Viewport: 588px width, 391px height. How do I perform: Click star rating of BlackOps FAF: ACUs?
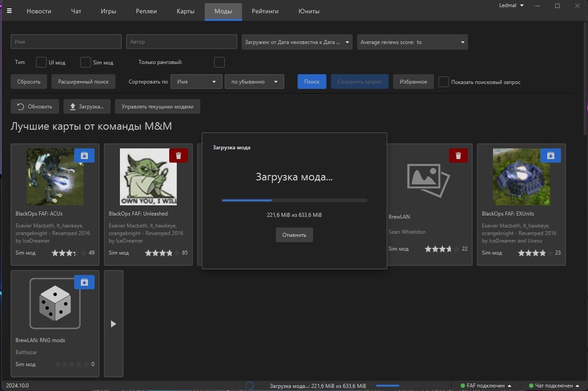pyautogui.click(x=69, y=253)
